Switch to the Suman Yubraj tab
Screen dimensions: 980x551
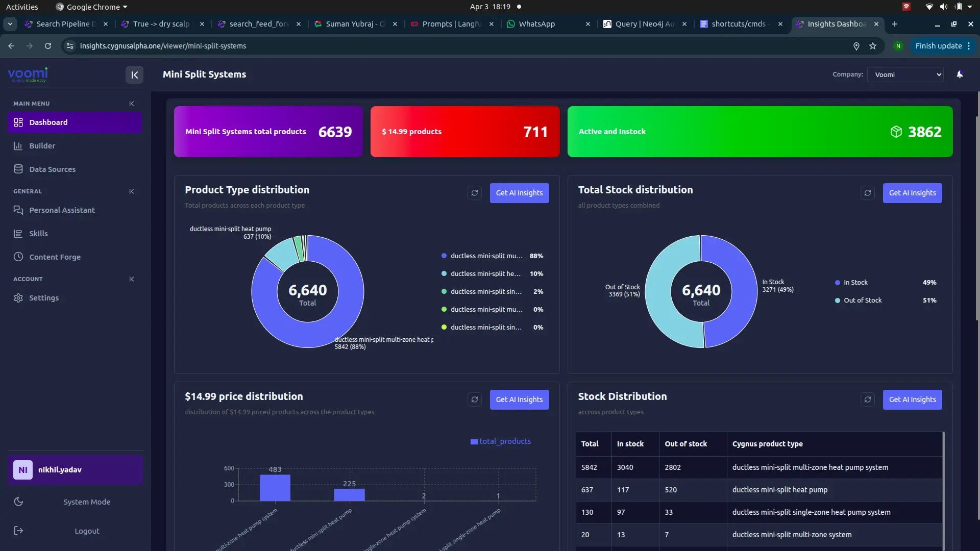point(356,24)
